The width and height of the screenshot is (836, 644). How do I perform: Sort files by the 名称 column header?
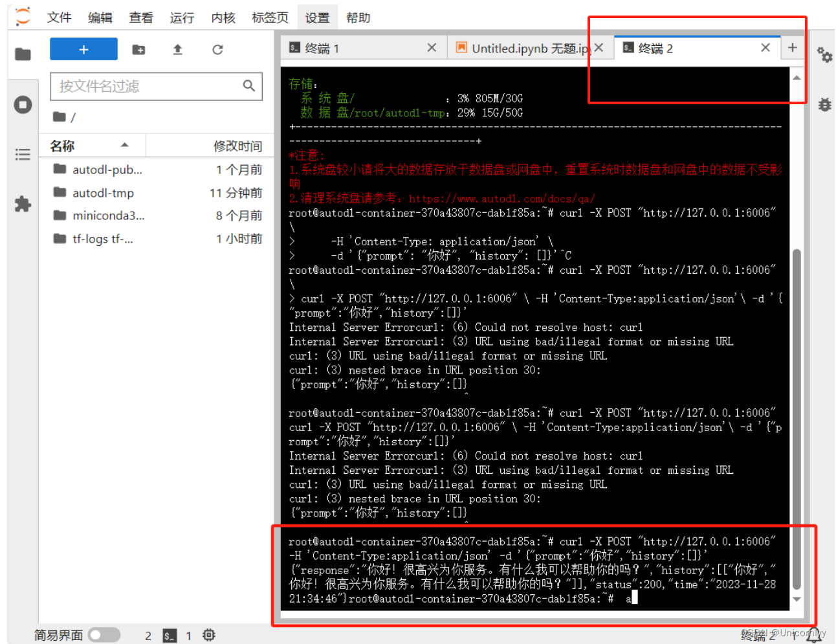(63, 145)
